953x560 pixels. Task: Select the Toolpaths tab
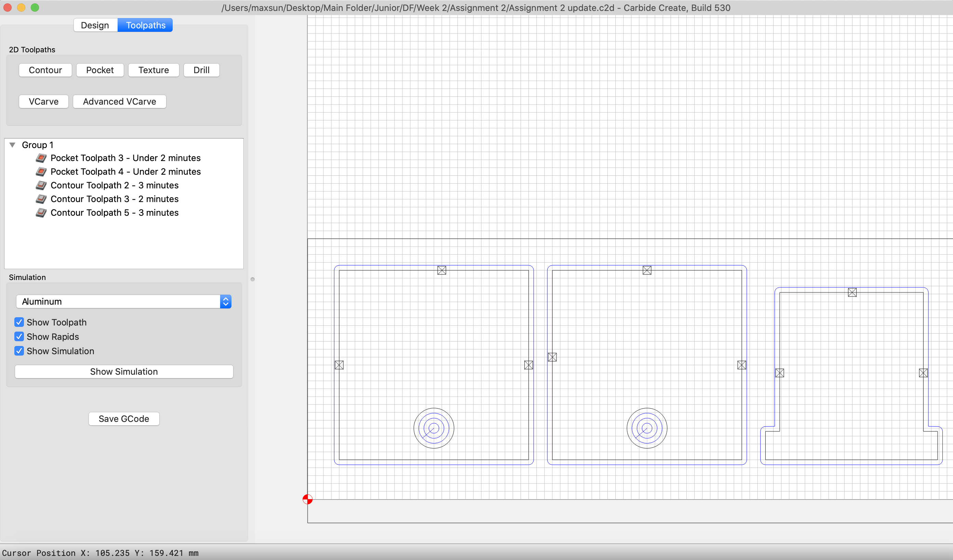146,25
